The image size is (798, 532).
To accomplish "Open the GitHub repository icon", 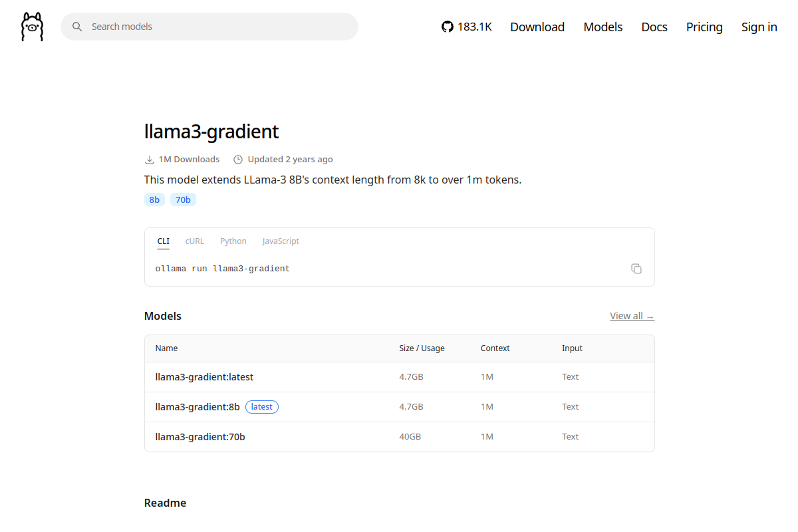I will [x=448, y=27].
